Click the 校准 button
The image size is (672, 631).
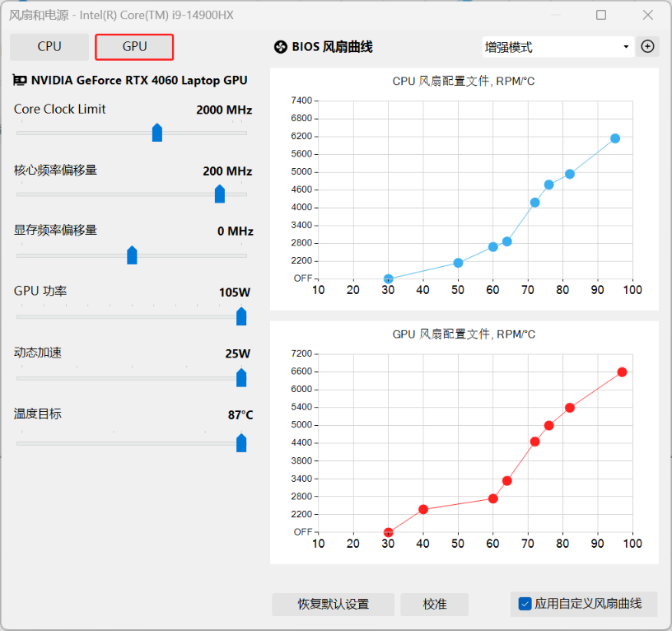click(x=435, y=605)
